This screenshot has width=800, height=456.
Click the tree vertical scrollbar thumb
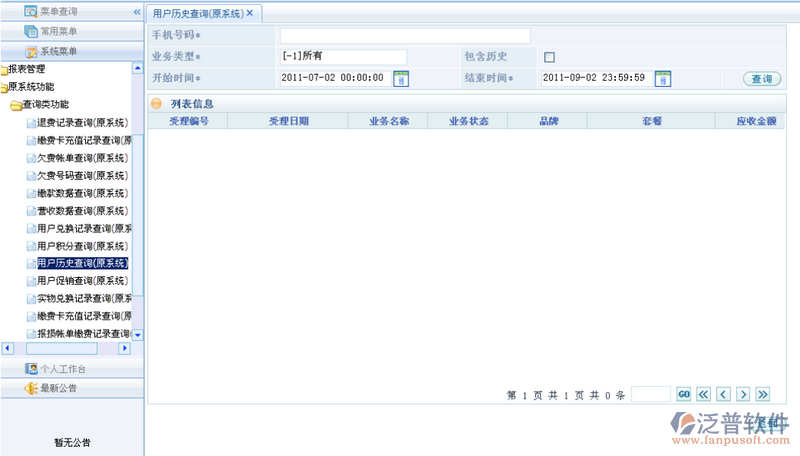point(138,215)
